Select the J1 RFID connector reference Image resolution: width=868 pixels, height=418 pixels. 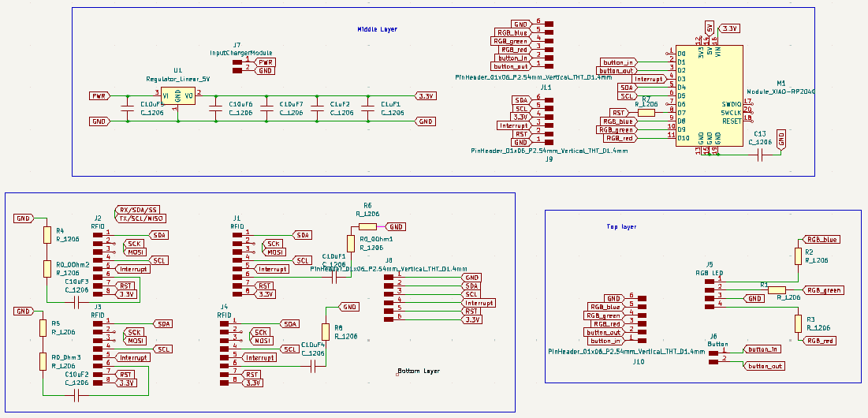click(237, 218)
